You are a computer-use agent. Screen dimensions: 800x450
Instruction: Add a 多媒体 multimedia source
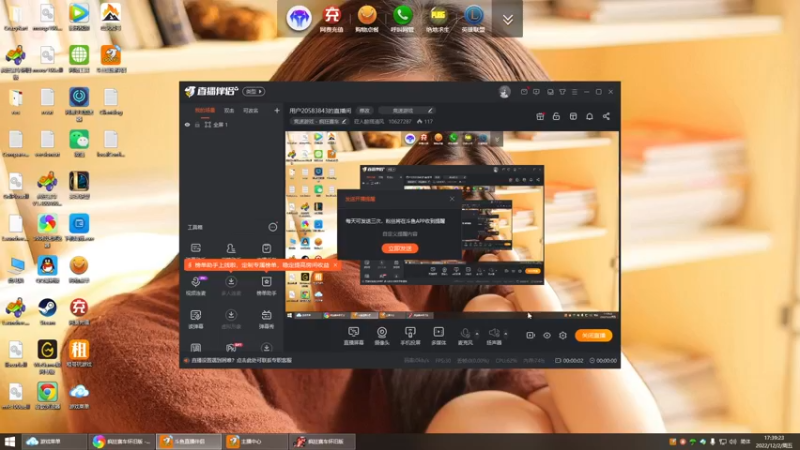(438, 336)
